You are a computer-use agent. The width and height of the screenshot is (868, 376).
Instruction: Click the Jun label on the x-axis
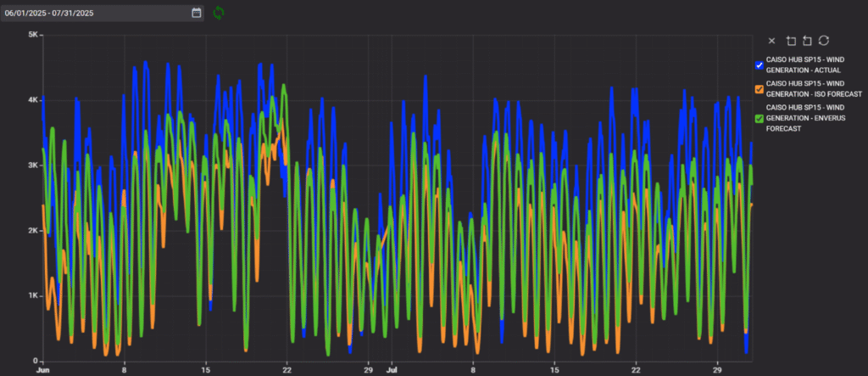42,370
